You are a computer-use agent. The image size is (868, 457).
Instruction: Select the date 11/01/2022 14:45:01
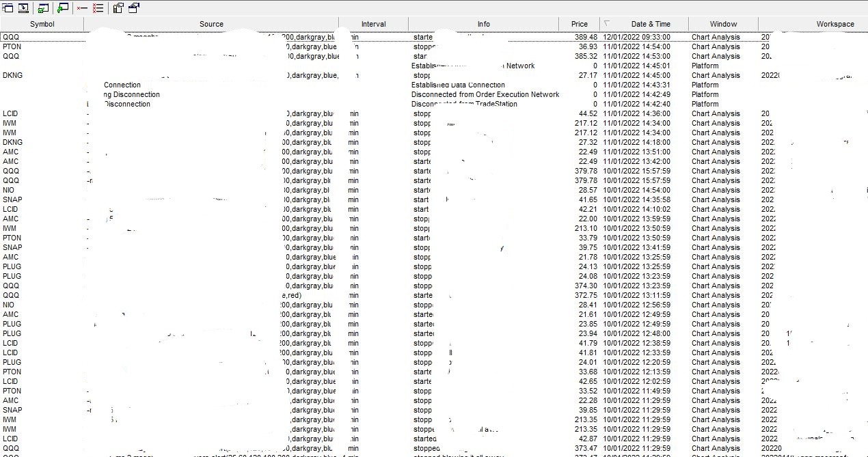(x=636, y=66)
